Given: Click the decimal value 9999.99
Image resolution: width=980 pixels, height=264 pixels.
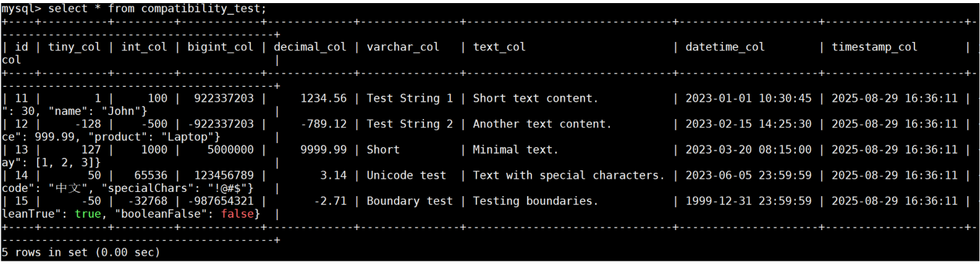Looking at the screenshot, I should pos(323,150).
